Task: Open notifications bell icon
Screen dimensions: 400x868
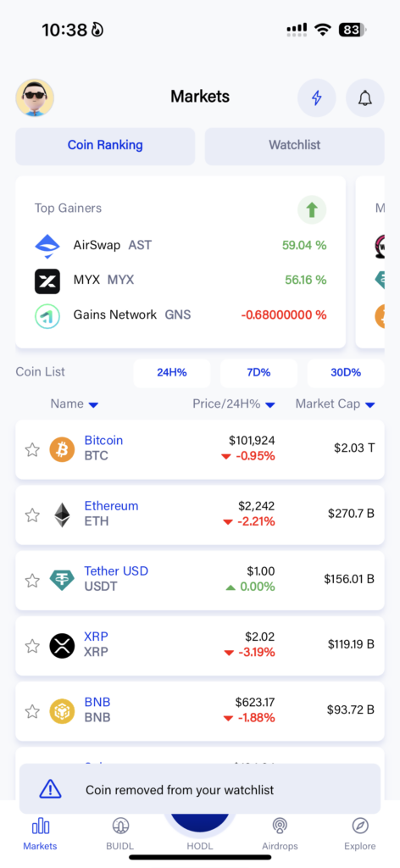Action: pyautogui.click(x=364, y=98)
